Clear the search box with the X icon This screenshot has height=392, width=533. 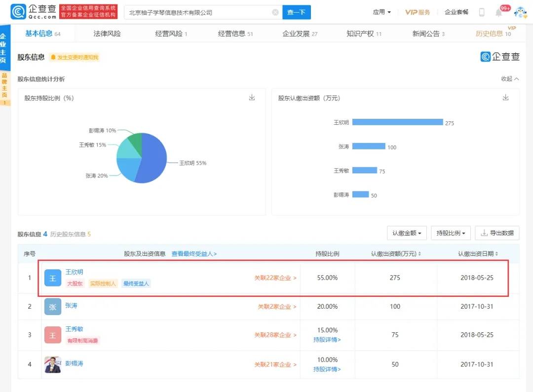pyautogui.click(x=275, y=12)
